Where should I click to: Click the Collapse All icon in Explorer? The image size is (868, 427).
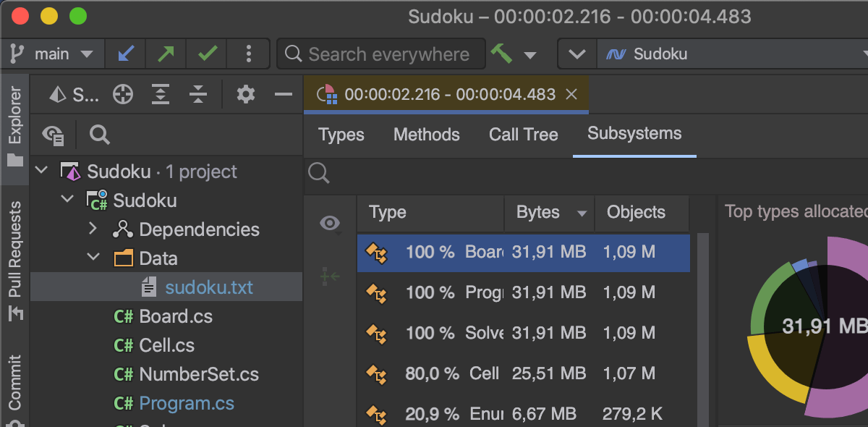(197, 94)
